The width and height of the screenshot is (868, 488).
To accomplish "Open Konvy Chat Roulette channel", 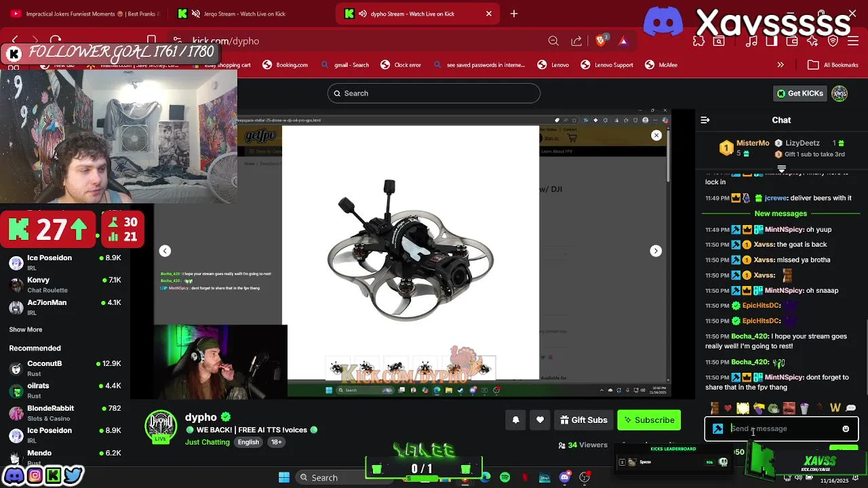I will pos(65,285).
